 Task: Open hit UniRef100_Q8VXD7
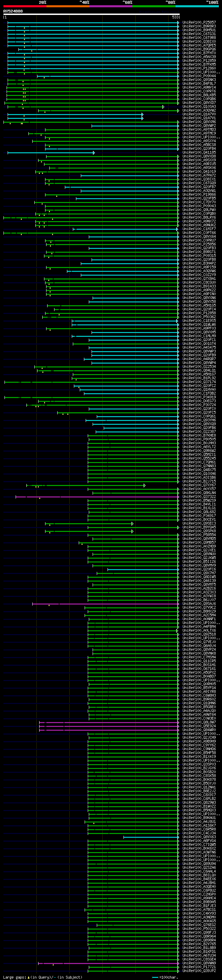(x=199, y=103)
